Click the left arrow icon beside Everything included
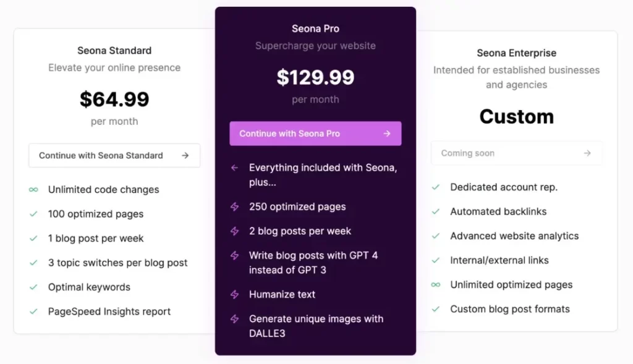This screenshot has height=364, width=633. (x=234, y=167)
